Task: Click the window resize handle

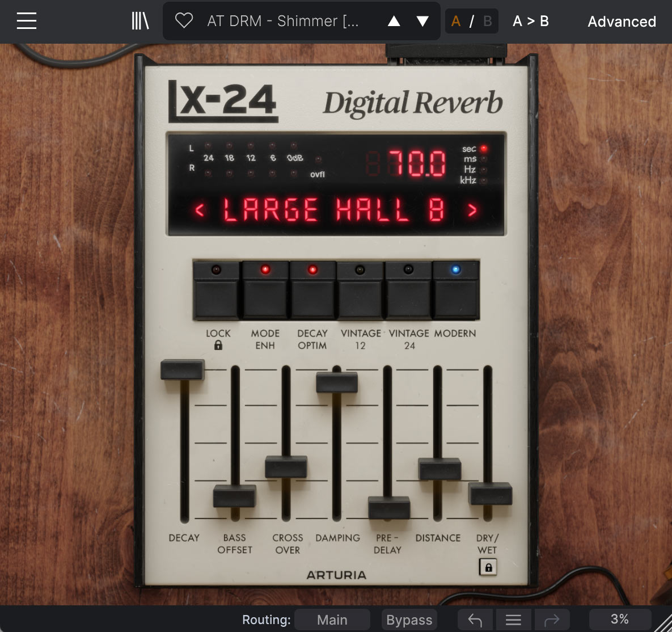Action: tap(663, 623)
